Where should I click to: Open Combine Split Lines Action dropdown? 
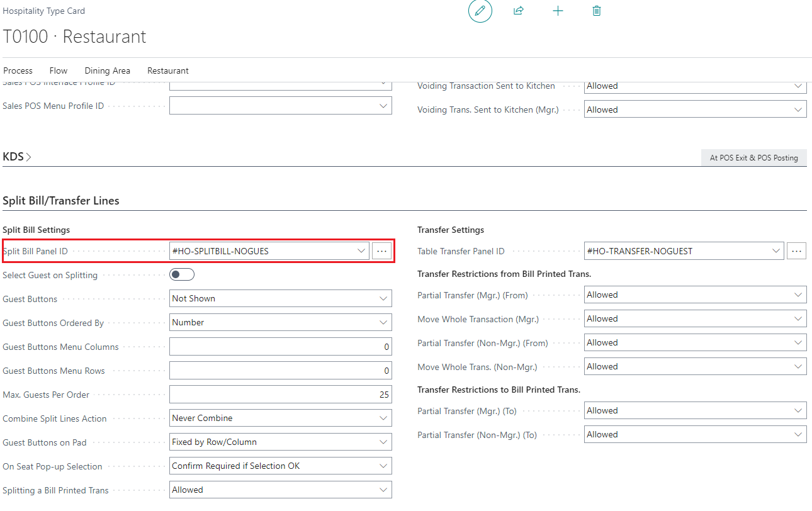[280, 418]
